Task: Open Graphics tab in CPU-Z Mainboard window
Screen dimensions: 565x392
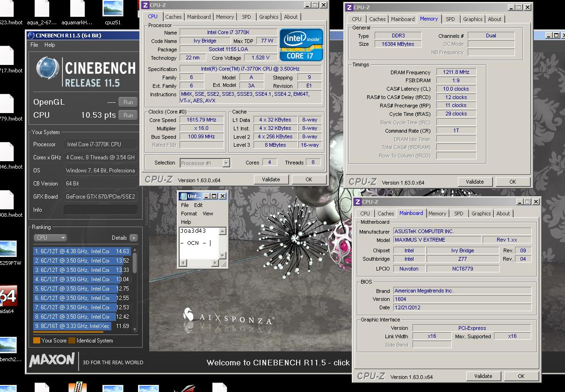Action: pos(481,214)
